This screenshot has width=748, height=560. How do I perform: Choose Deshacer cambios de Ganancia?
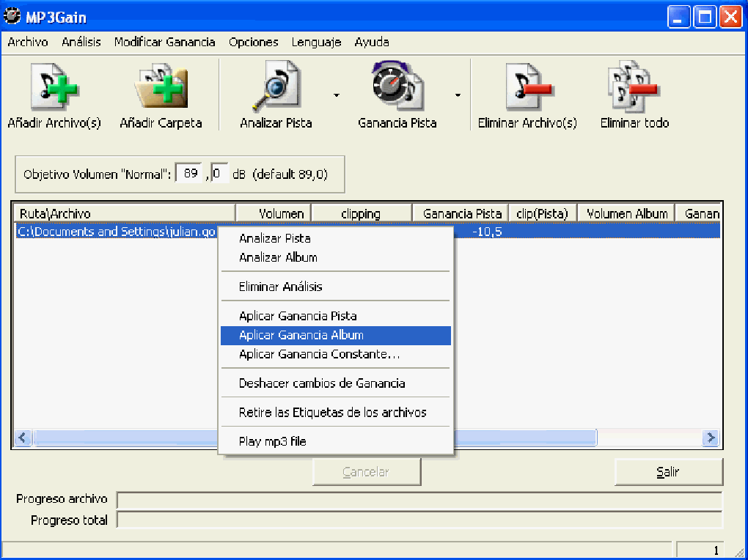coord(336,383)
